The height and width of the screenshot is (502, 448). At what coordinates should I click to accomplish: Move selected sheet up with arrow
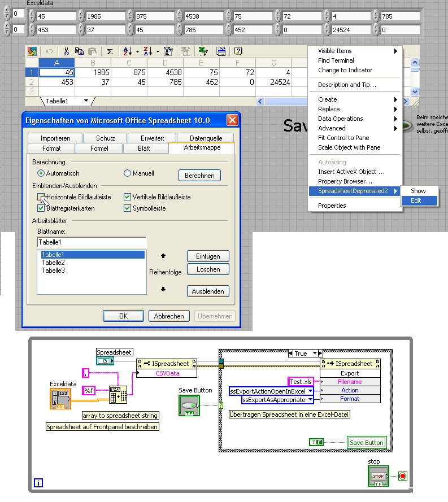[163, 256]
